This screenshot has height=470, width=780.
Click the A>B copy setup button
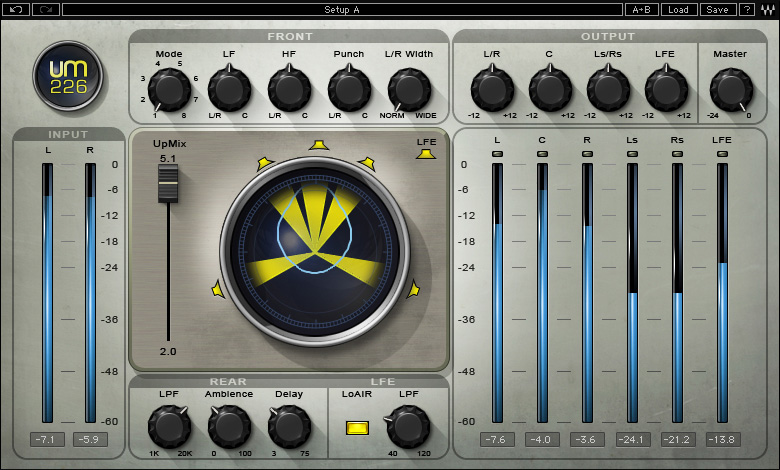[641, 9]
